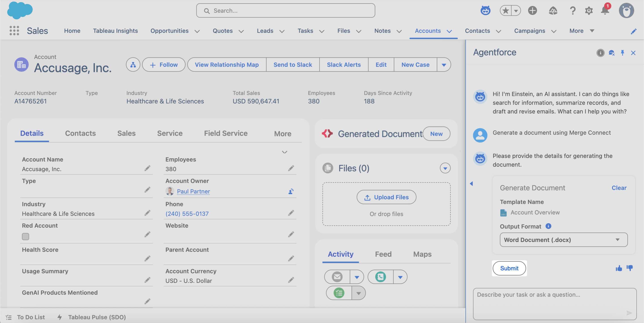This screenshot has height=323, width=644.
Task: Open Trailhead guidance icon
Action: coord(553,11)
